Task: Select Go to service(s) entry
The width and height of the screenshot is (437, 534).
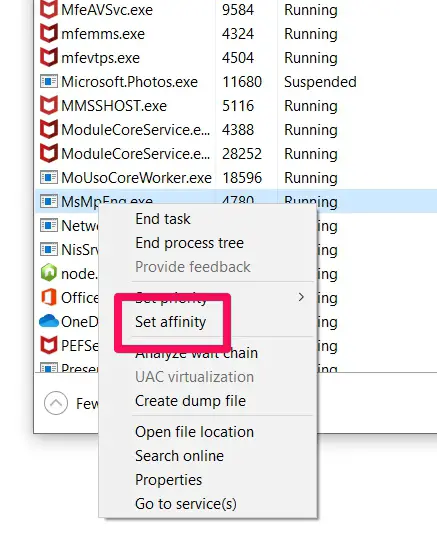Action: (x=186, y=504)
